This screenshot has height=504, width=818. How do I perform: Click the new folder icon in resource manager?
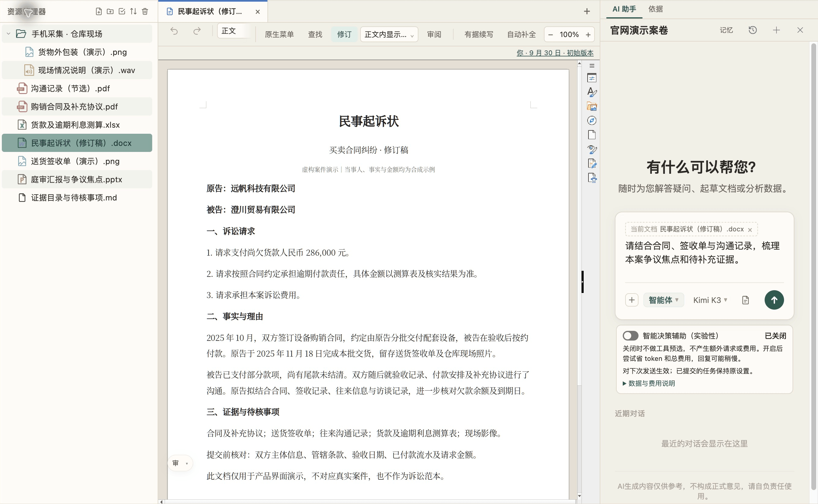110,11
